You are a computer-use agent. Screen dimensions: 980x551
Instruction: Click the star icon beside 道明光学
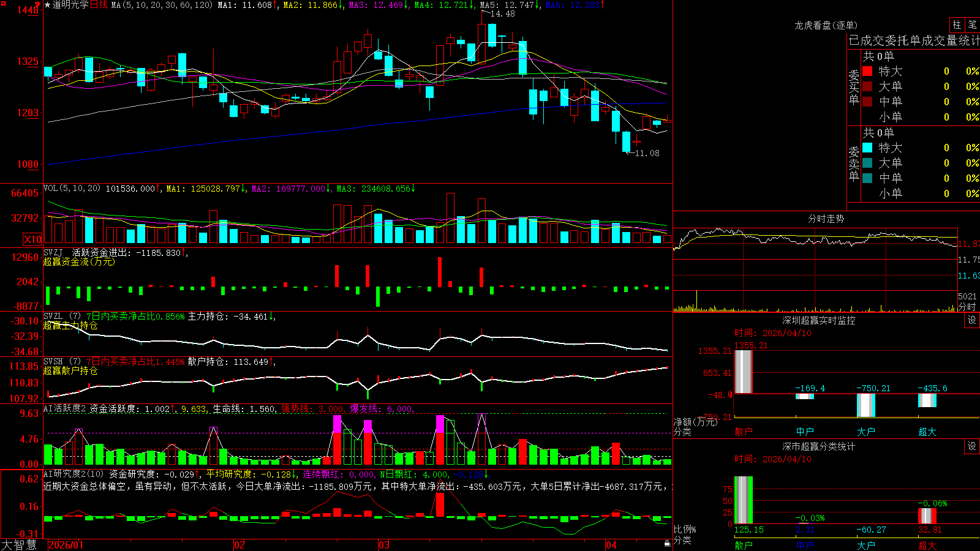coord(48,5)
